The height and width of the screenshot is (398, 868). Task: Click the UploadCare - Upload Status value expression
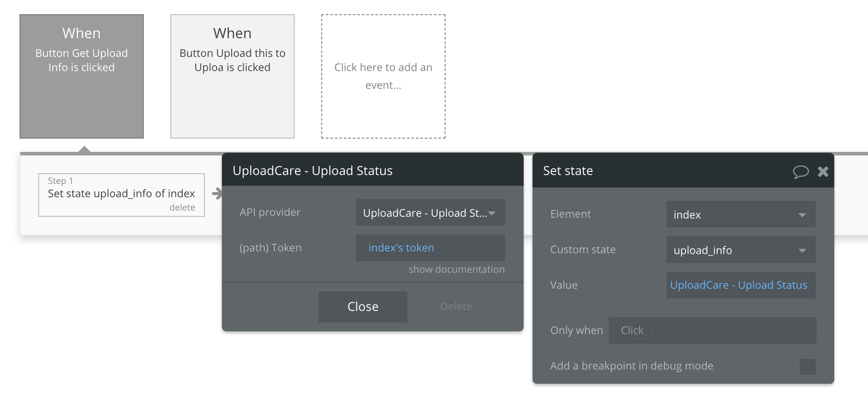(738, 285)
